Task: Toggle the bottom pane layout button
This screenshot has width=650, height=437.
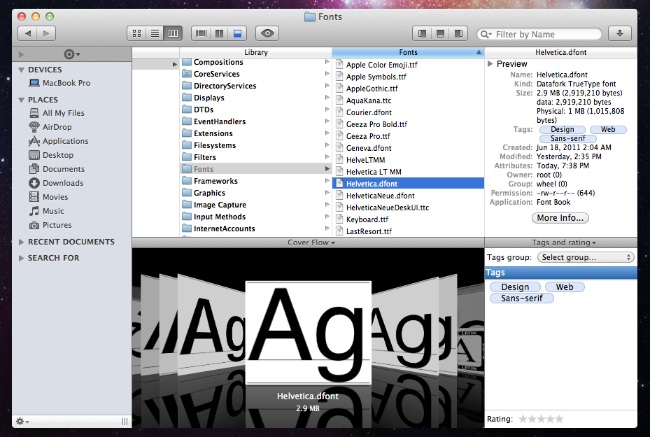Action: tap(441, 33)
